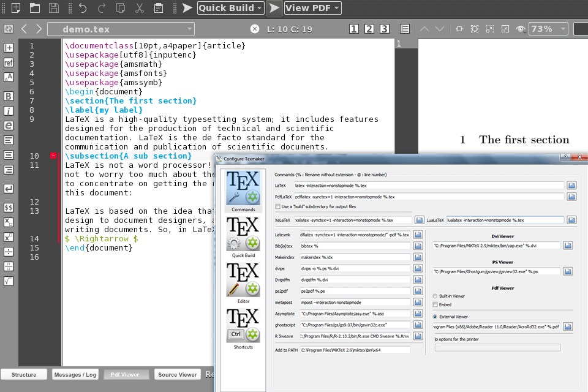Viewport: 588px width, 392px height.
Task: Jump to bookmark 1
Action: pos(353,29)
